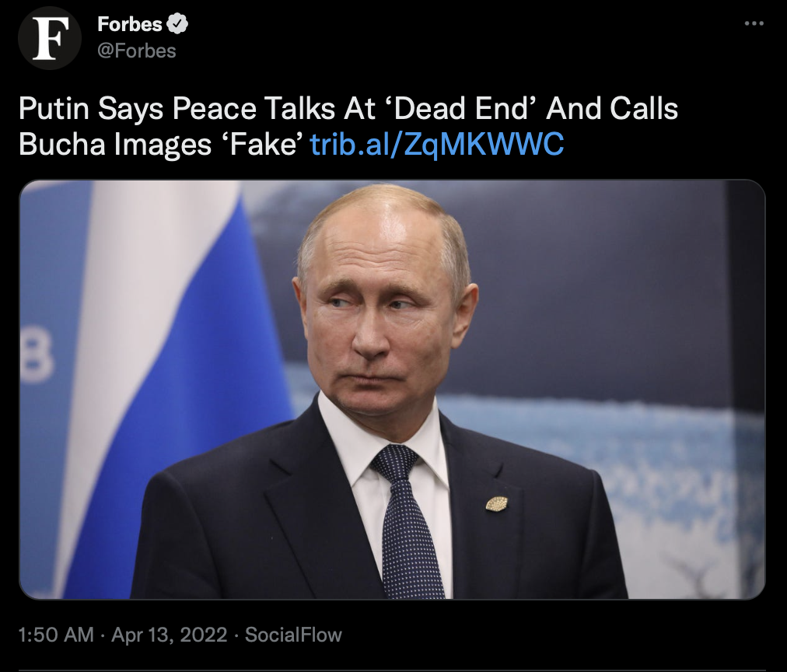Open the three-dot more options menu
The image size is (787, 672).
pyautogui.click(x=754, y=23)
